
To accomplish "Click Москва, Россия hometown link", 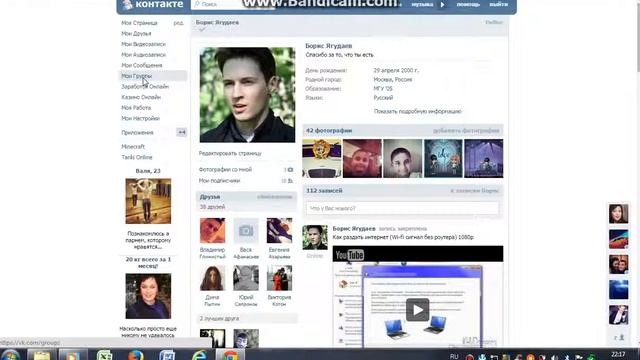I will pos(393,80).
